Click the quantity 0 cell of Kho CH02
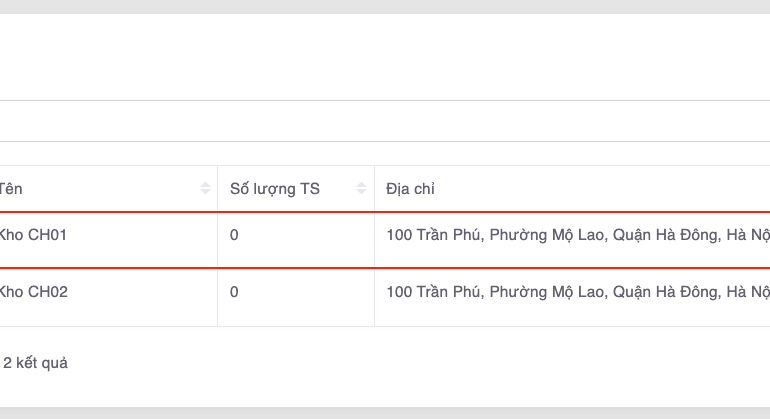Viewport: 770px width, 419px height. pyautogui.click(x=235, y=292)
